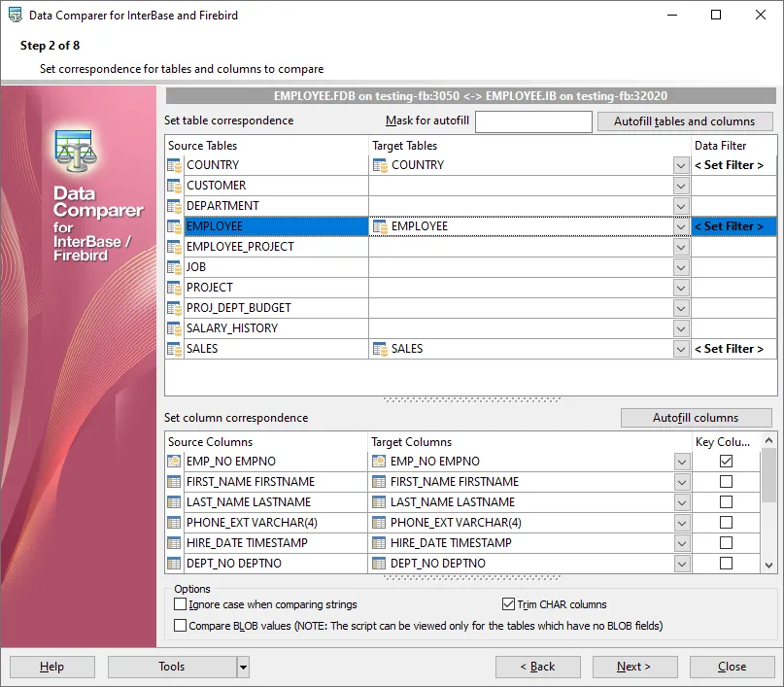The height and width of the screenshot is (687, 784).
Task: Open target table dropdown for DEPARTMENT
Action: [x=681, y=206]
